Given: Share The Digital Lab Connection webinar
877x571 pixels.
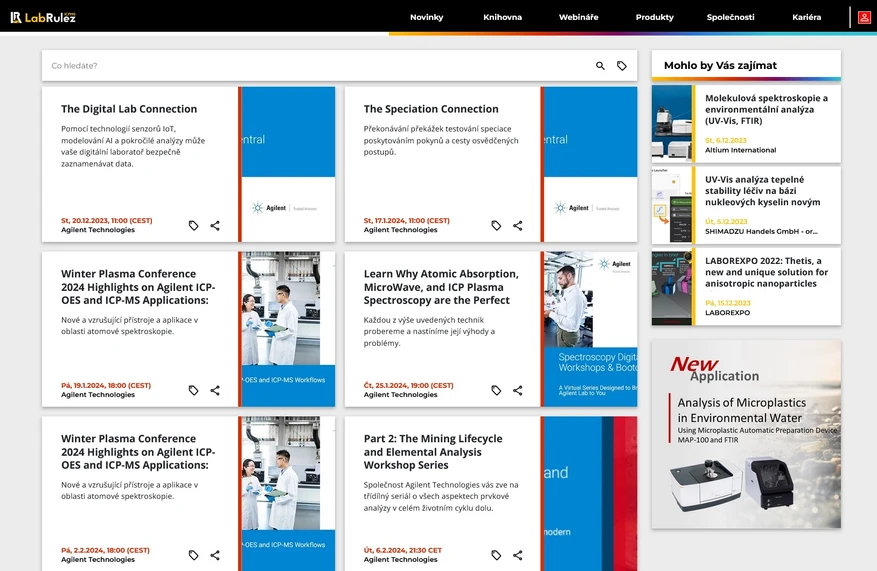Looking at the screenshot, I should coord(215,225).
